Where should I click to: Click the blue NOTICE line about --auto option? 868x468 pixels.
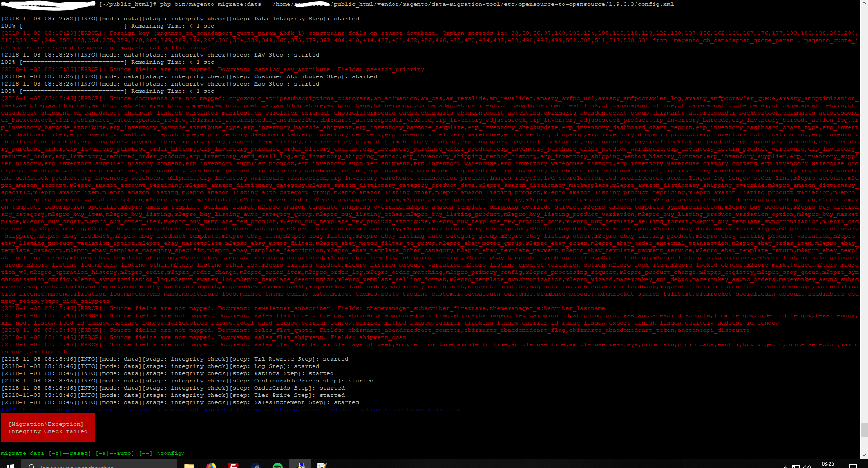[x=231, y=410]
